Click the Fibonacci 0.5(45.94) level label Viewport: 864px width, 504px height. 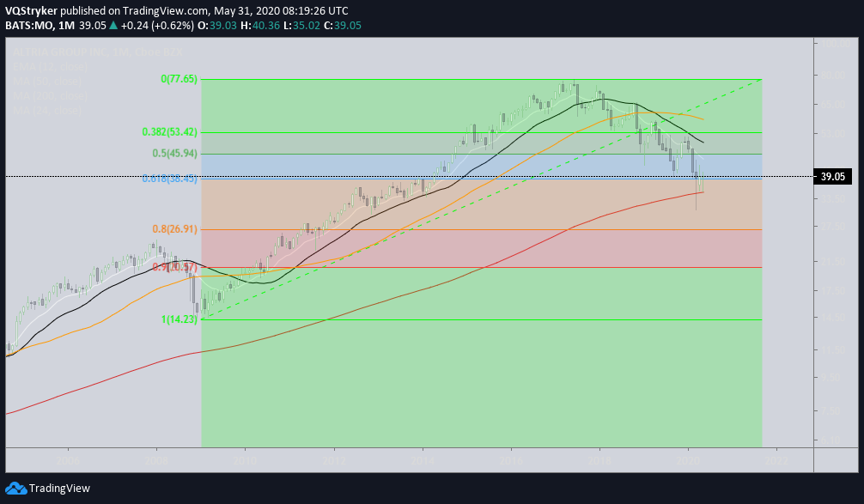pos(174,154)
